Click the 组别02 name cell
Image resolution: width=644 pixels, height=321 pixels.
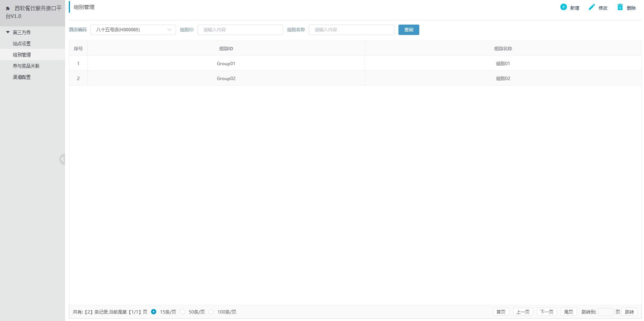(503, 78)
